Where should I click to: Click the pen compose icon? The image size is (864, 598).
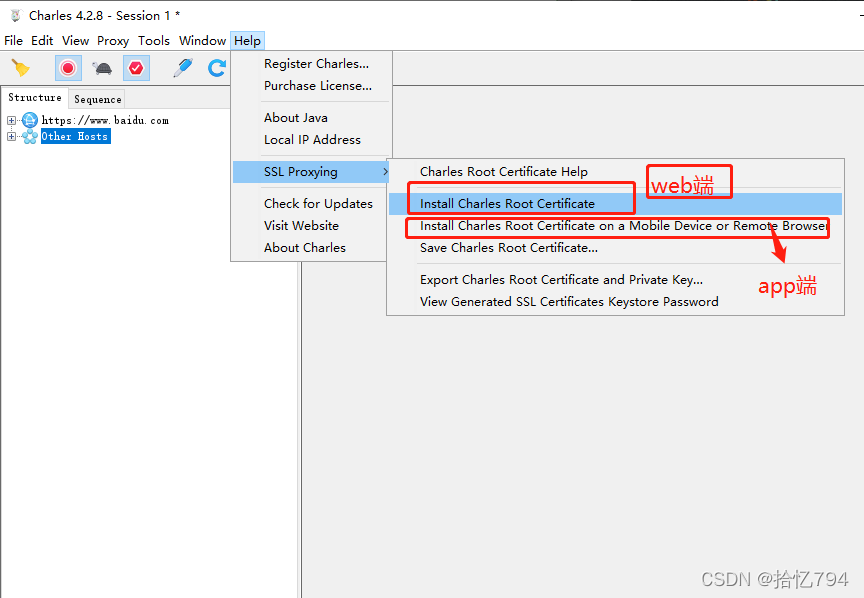tap(183, 68)
